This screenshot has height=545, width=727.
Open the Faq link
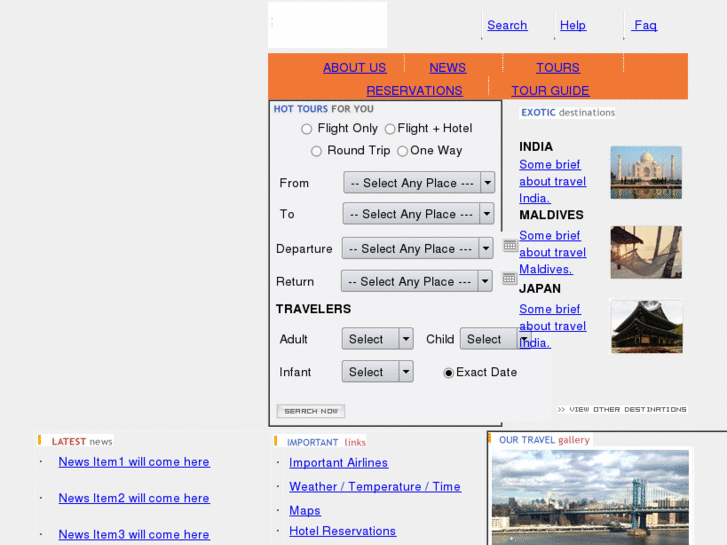point(644,25)
